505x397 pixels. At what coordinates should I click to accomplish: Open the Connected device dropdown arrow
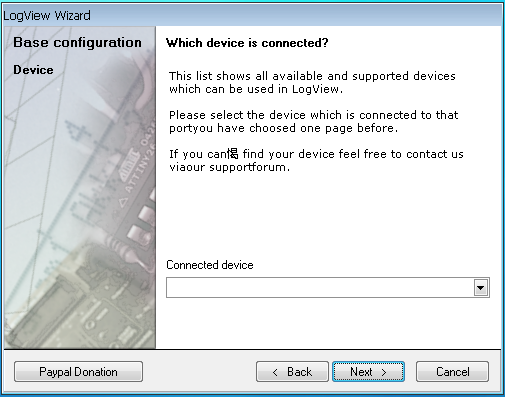coord(481,288)
